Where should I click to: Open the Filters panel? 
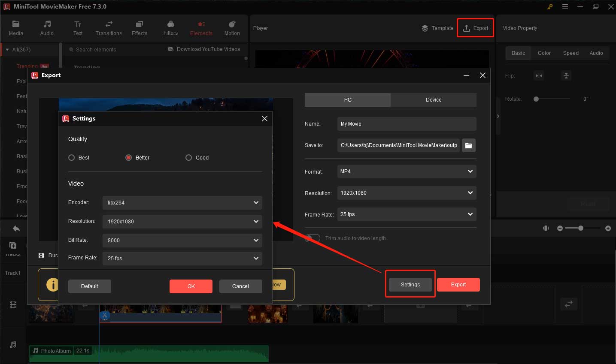coord(170,28)
